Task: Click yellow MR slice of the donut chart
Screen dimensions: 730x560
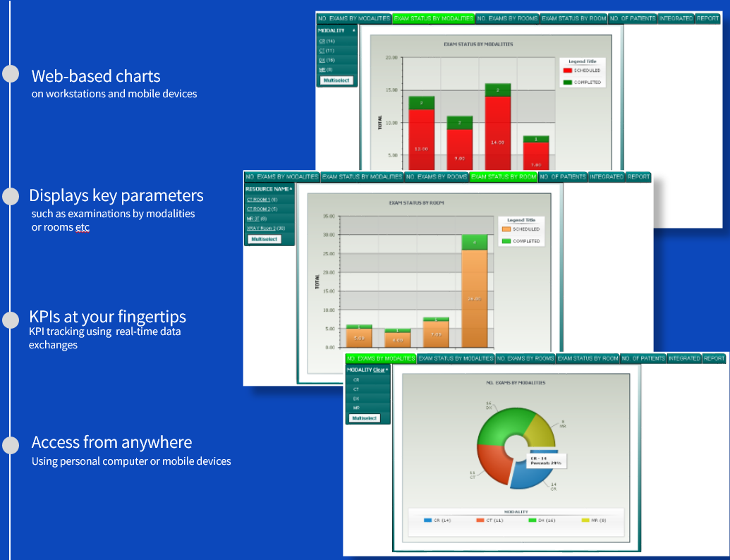Action: 540,430
